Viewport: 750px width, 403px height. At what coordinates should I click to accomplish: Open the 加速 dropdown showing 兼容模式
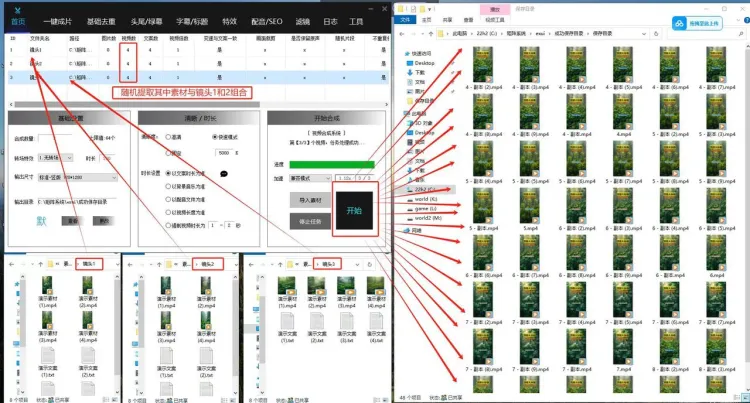coord(310,178)
